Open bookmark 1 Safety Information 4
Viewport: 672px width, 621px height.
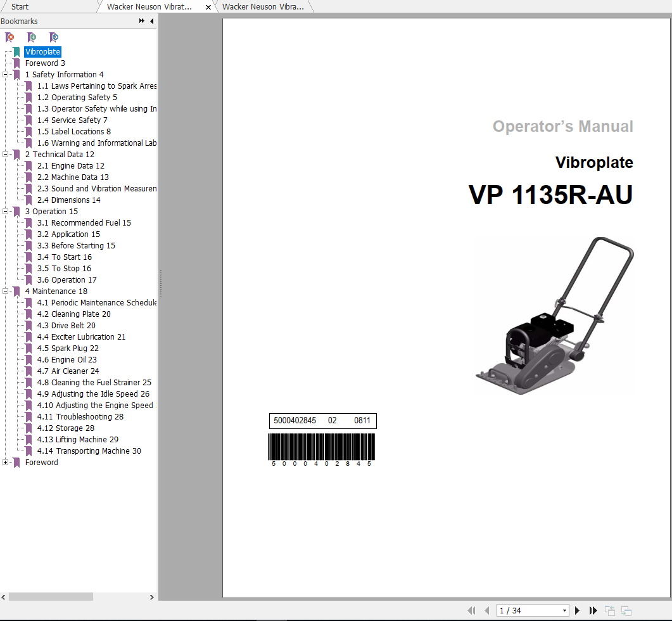(64, 75)
